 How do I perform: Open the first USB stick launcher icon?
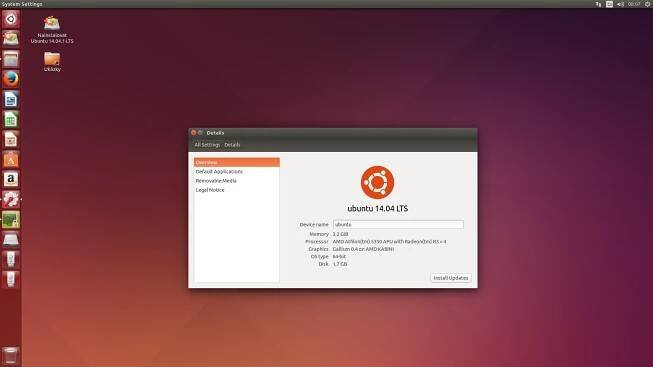[11, 260]
